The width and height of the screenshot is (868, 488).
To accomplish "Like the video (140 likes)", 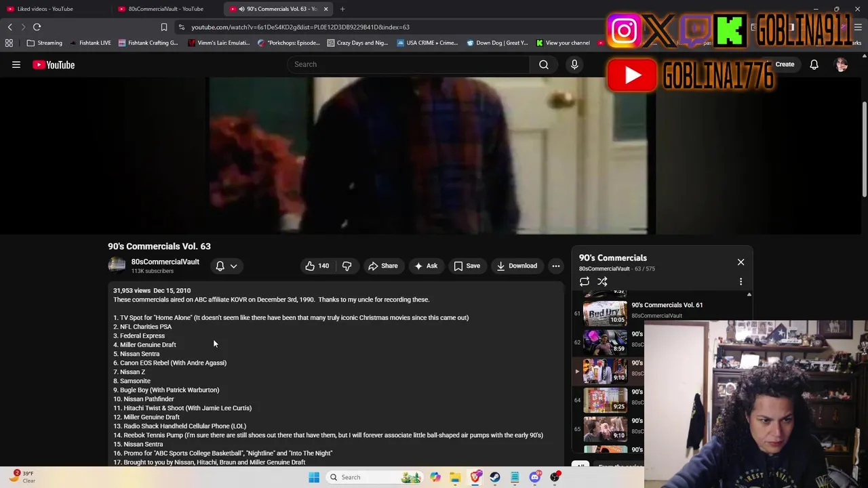I will coord(317,266).
